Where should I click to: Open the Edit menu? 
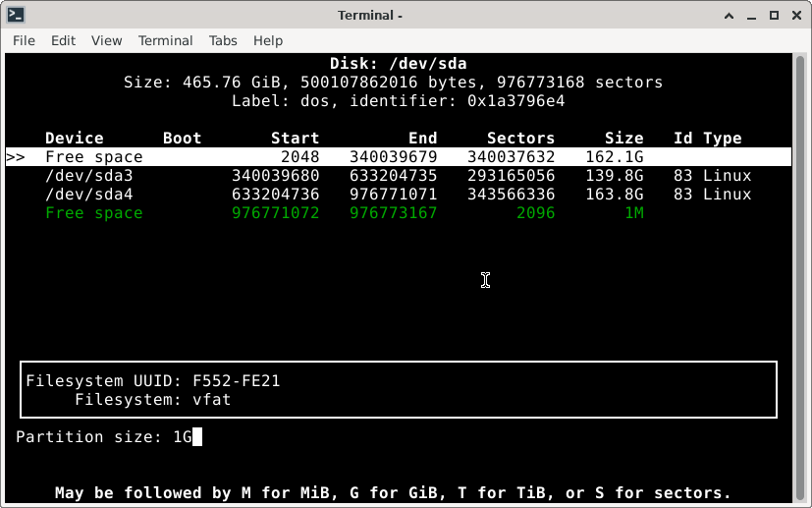[63, 40]
